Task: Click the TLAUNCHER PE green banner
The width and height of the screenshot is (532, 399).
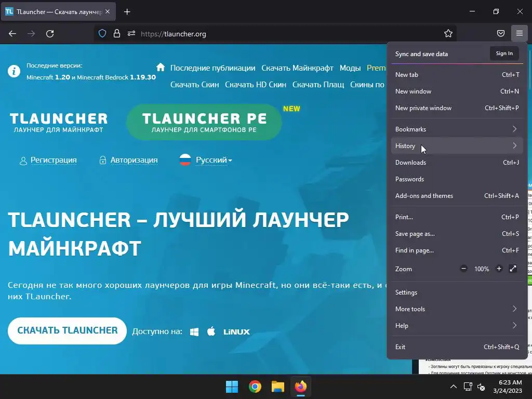Action: [204, 122]
